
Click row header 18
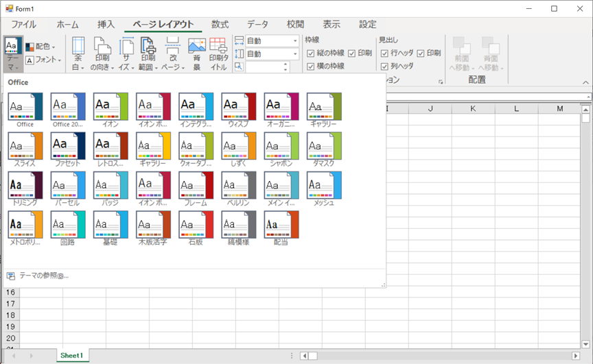[x=10, y=315]
